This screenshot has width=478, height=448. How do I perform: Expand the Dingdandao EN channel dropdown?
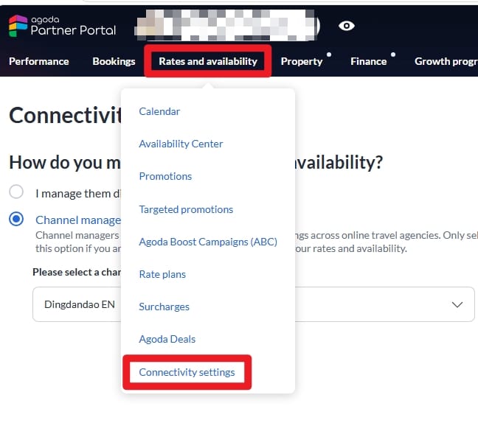(254, 304)
